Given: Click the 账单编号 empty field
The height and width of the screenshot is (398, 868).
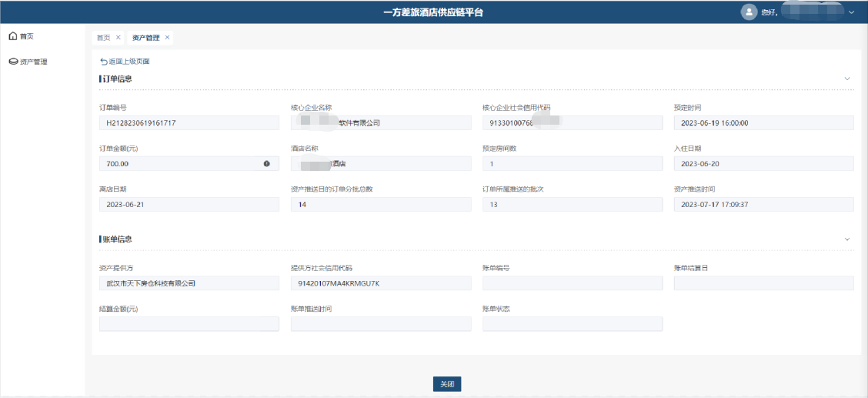Looking at the screenshot, I should (x=572, y=283).
